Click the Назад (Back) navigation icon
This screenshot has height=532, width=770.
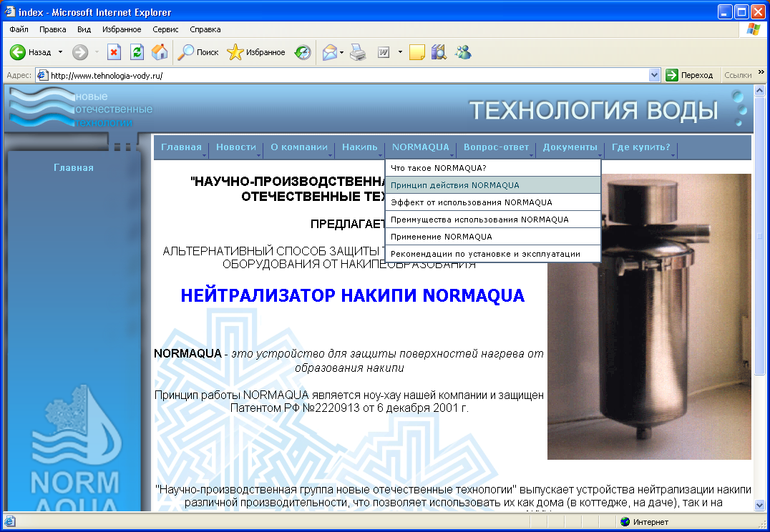coord(18,52)
